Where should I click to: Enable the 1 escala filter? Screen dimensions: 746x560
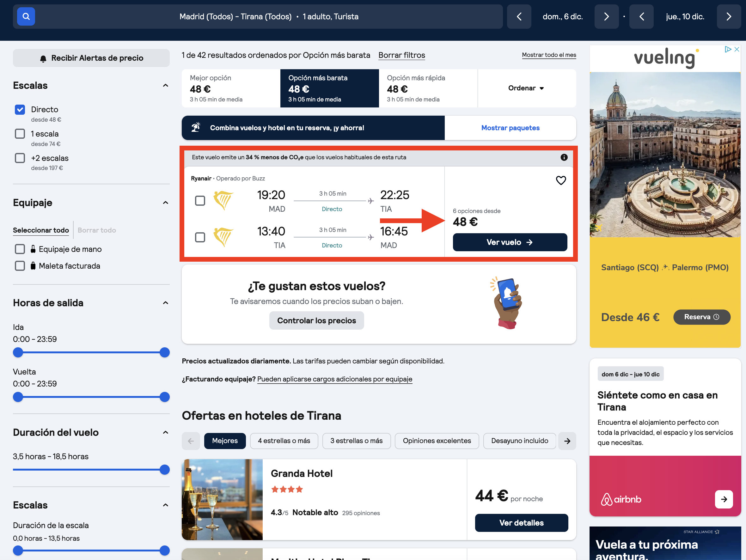tap(20, 134)
